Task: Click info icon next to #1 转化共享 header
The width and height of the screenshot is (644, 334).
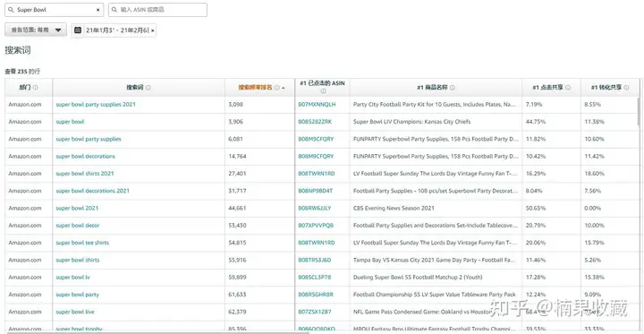Action: [x=626, y=88]
